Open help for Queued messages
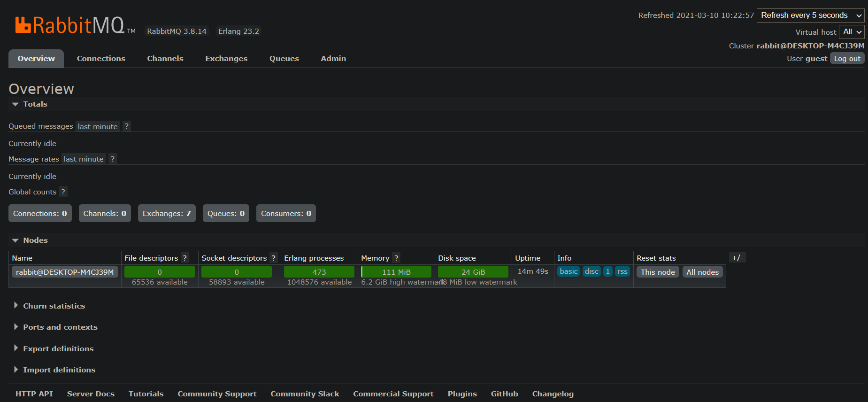Viewport: 868px width, 402px height. coord(127,126)
